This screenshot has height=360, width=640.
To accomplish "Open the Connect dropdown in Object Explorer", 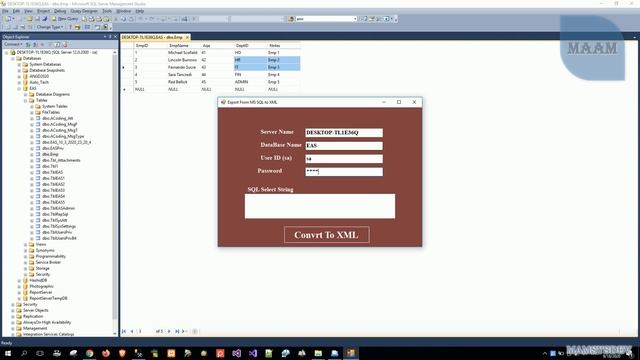I will (13, 44).
